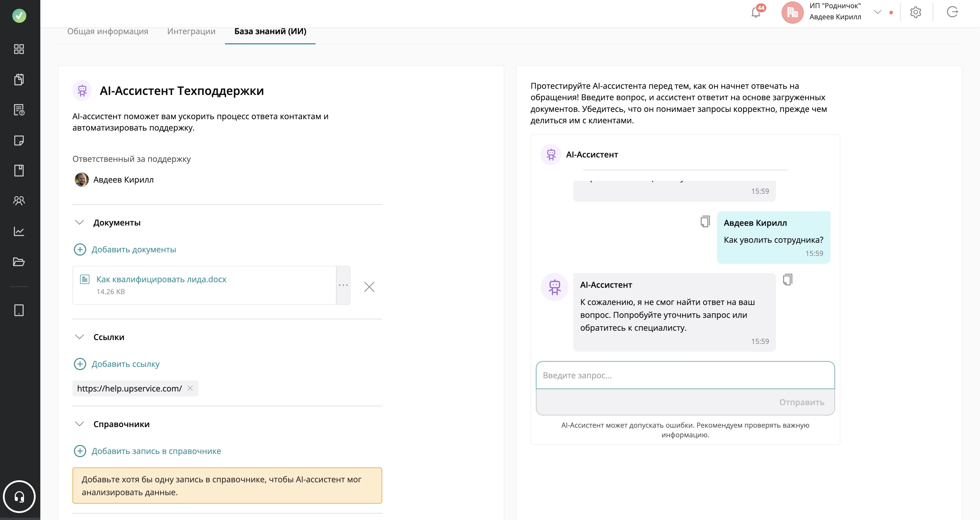Collapse the Документы section

[x=79, y=223]
